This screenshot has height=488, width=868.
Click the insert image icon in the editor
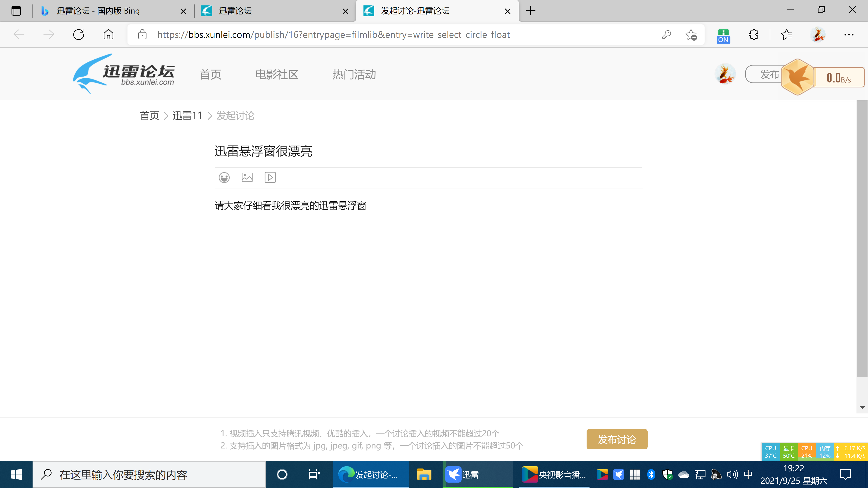247,178
